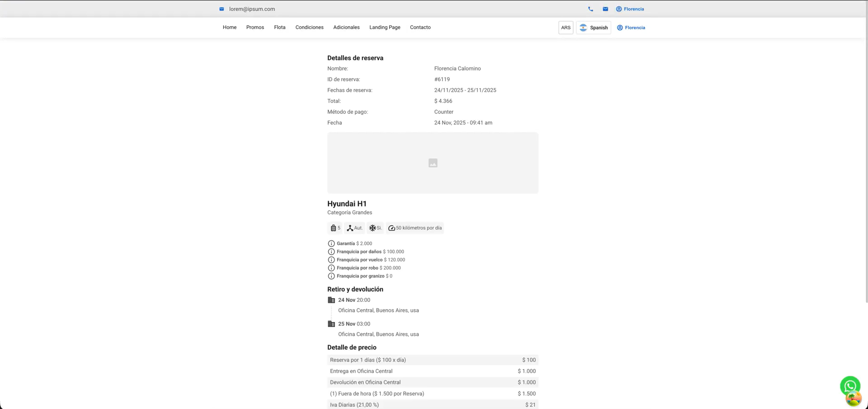Click the Florencia account link in top bar
Screen dimensions: 868x409
630,9
